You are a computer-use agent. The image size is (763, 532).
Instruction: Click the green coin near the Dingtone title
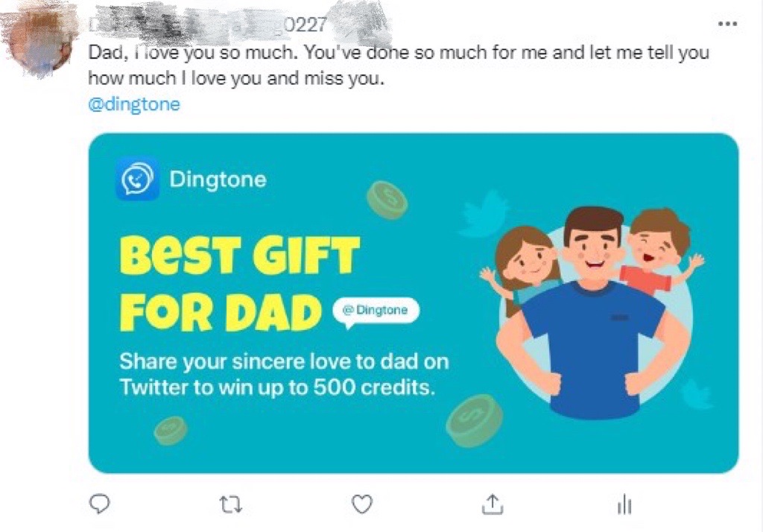(x=387, y=200)
